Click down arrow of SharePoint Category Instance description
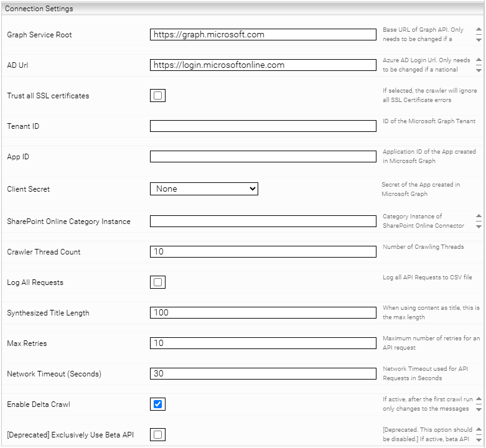 [479, 226]
